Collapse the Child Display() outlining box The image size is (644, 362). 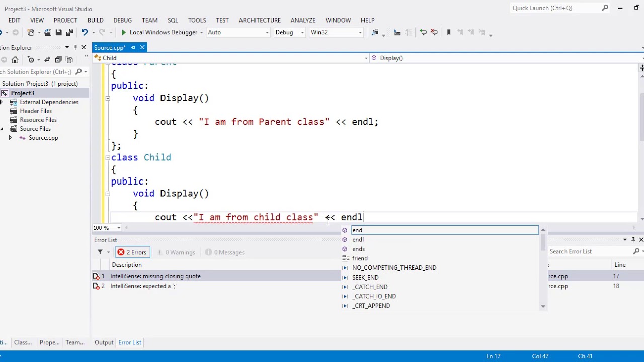pyautogui.click(x=108, y=194)
